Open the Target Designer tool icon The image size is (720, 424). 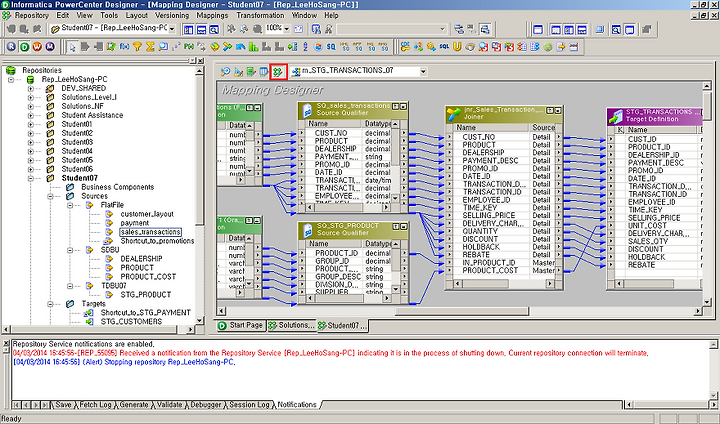pyautogui.click(x=238, y=72)
